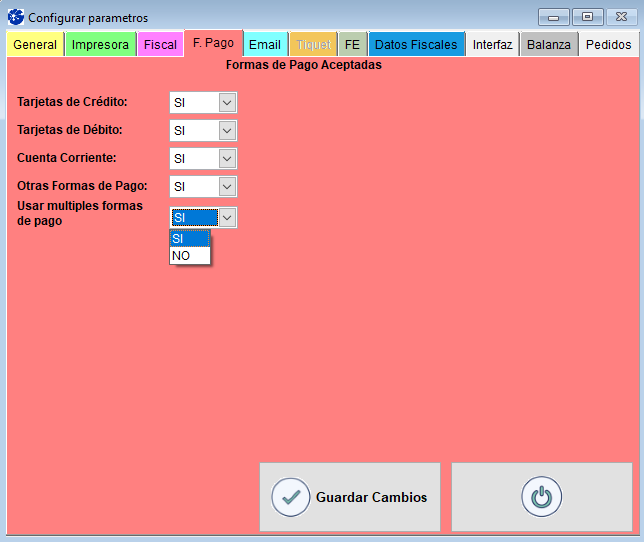Select the Email tab
The width and height of the screenshot is (644, 542).
(x=265, y=45)
